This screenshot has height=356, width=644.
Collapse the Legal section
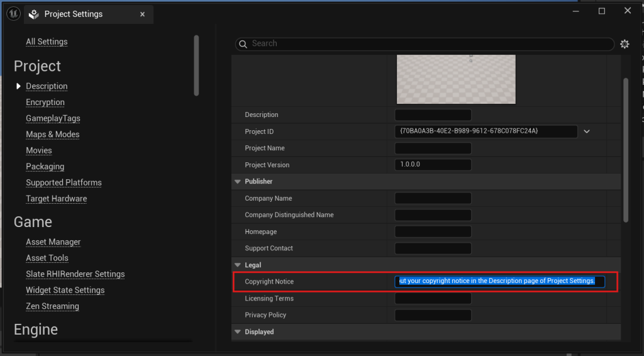[x=237, y=265]
